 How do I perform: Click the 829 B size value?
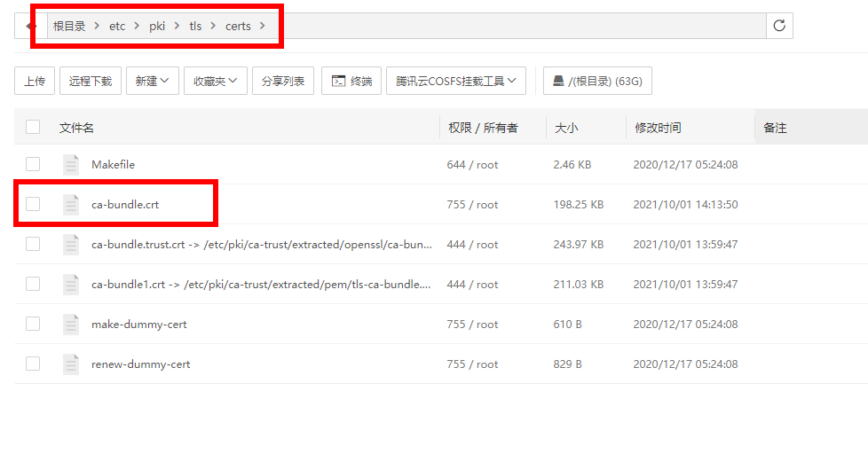tap(567, 364)
